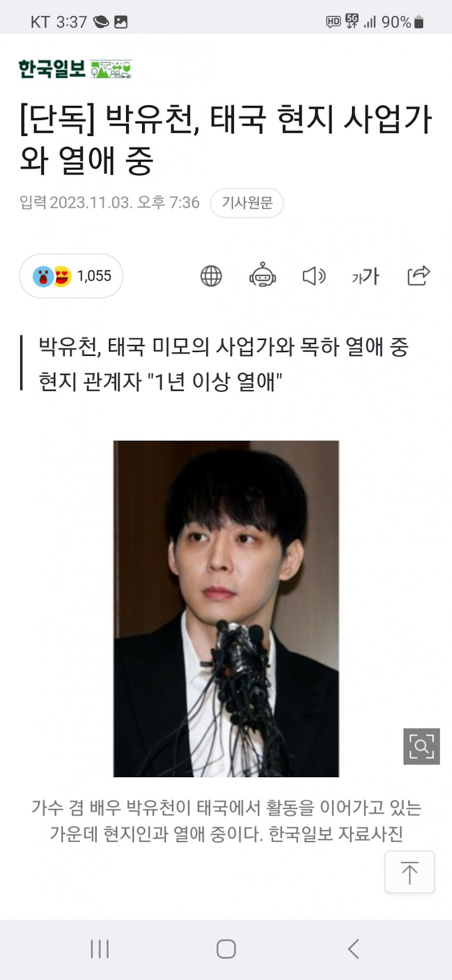Open the 기사원문 original article button
This screenshot has width=452, height=980.
click(247, 203)
